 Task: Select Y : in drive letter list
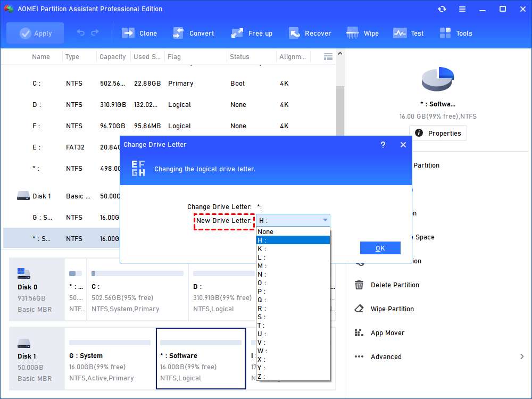click(293, 368)
